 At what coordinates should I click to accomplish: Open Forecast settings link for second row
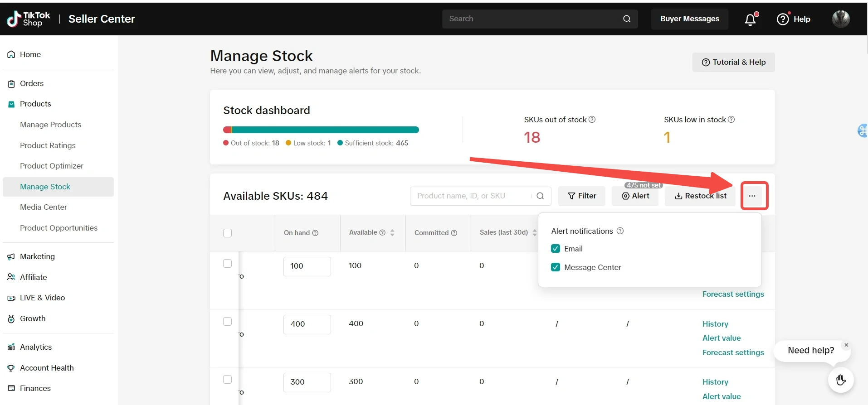733,352
